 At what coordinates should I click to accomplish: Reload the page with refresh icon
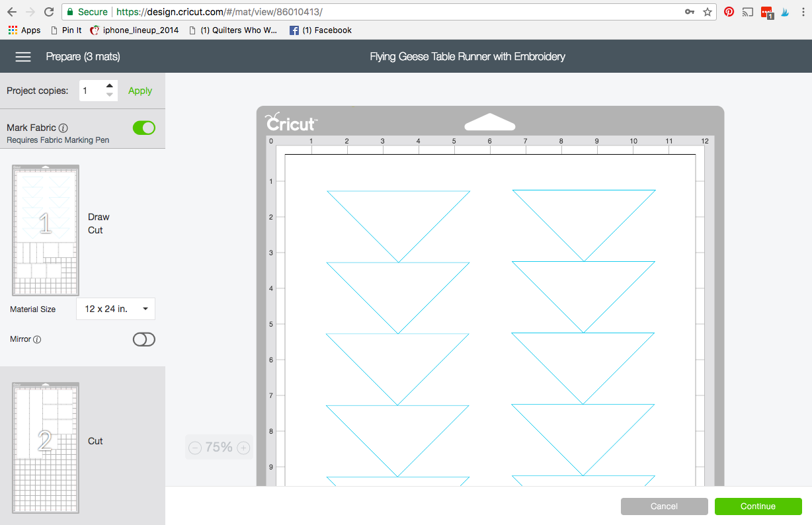pyautogui.click(x=48, y=12)
